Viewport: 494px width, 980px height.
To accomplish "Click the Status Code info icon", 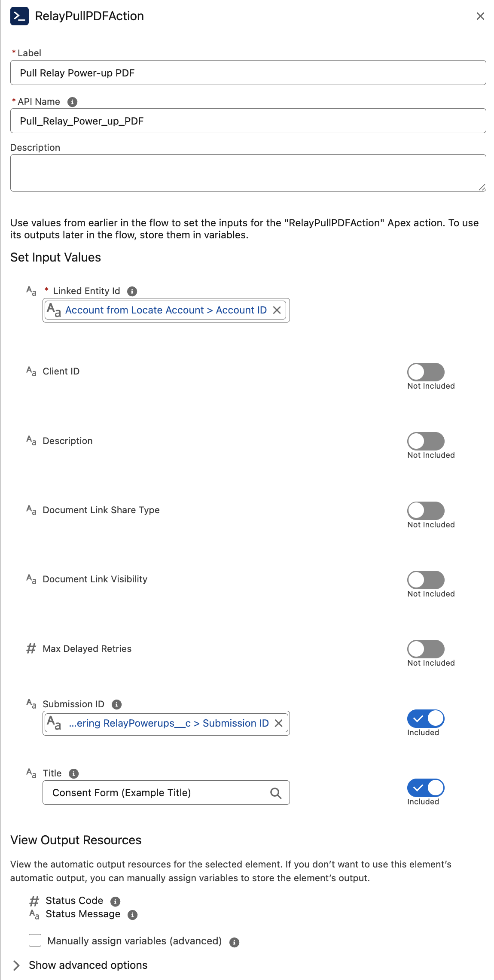I will tap(115, 901).
